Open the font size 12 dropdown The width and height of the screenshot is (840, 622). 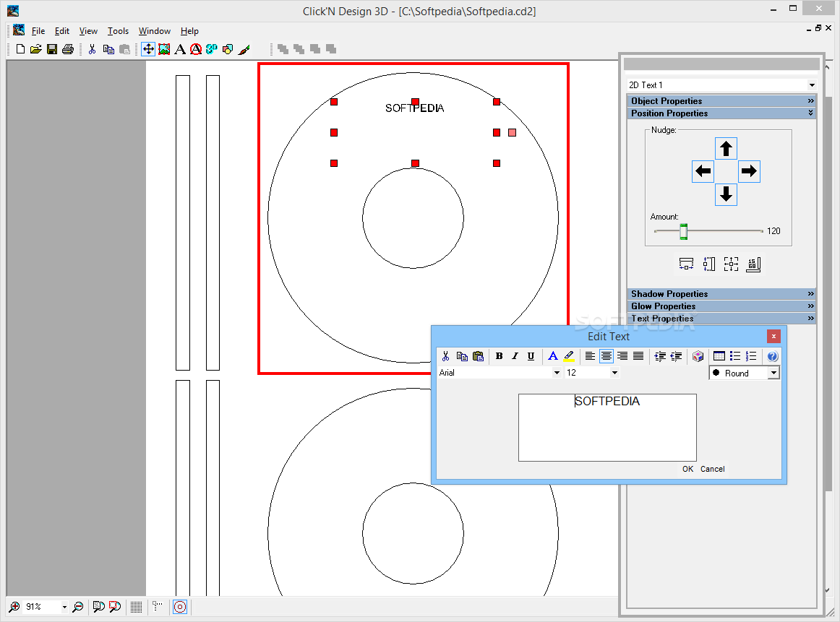[x=614, y=373]
